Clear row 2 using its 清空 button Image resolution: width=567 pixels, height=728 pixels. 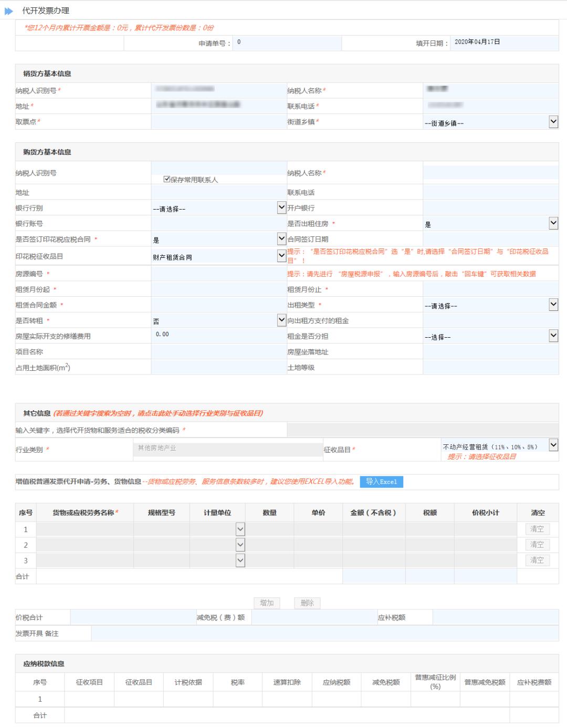(x=538, y=545)
